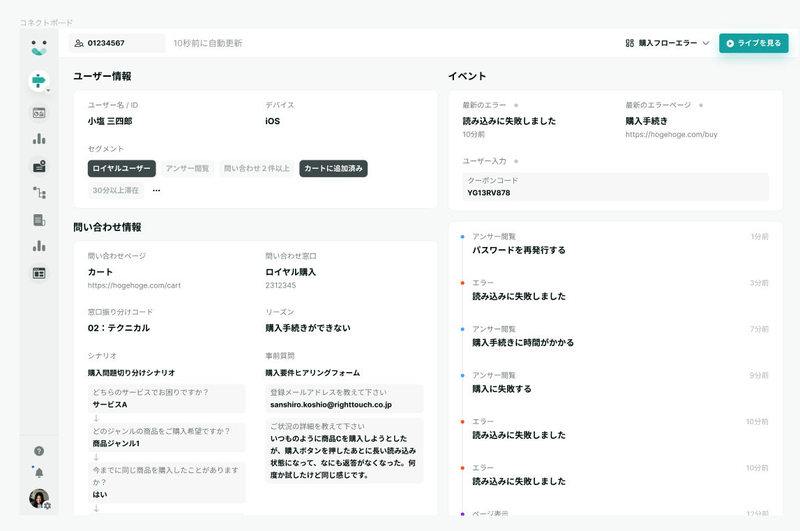Screen dimensions: 800x531
Task: Open bar chart icon directly under browser-window icon
Action: pos(39,139)
